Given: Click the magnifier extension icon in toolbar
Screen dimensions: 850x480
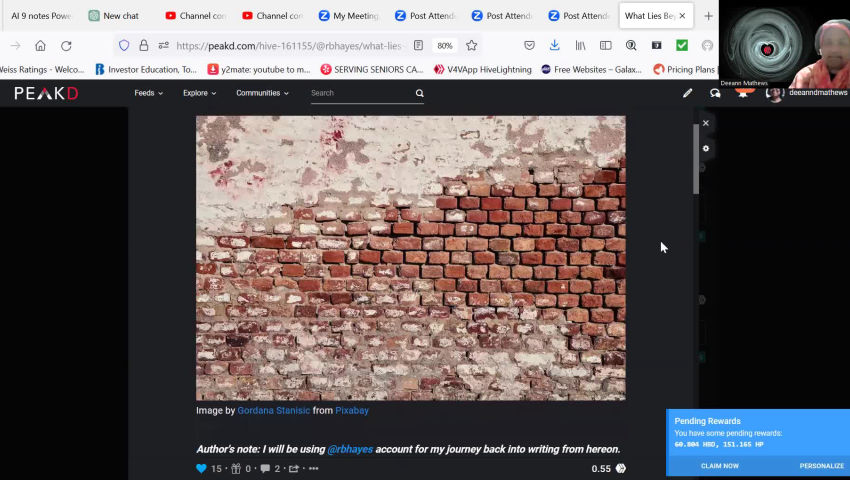Looking at the screenshot, I should (631, 46).
